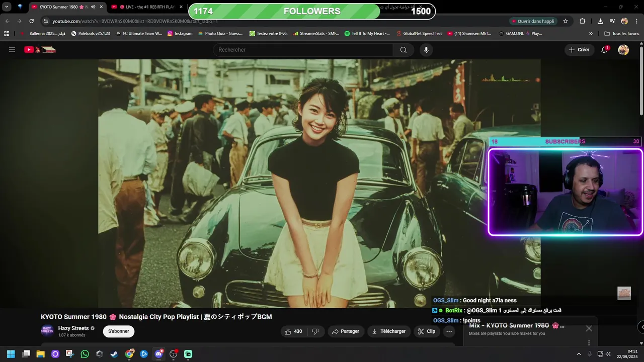Open the Shamisen MET bookmark
Viewport: 644px width, 362px height.
(x=469, y=34)
